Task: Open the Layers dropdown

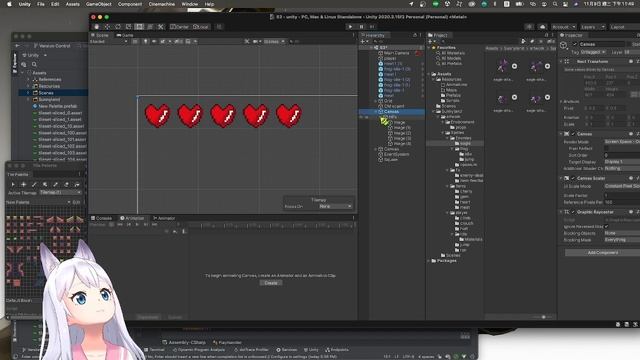Action: click(x=592, y=27)
